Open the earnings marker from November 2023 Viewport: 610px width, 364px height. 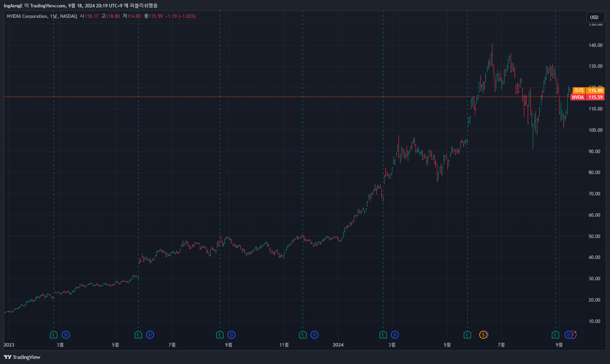[303, 335]
